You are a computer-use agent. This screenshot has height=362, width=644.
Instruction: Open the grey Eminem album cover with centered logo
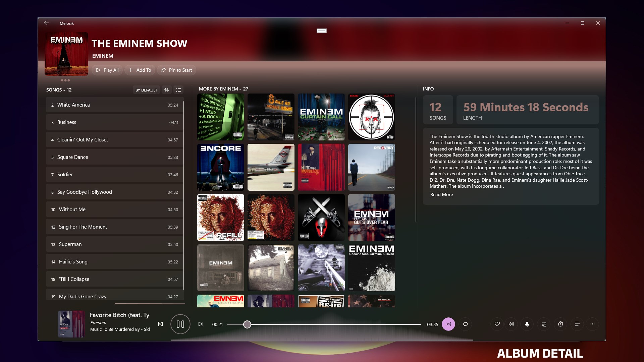[221, 268]
